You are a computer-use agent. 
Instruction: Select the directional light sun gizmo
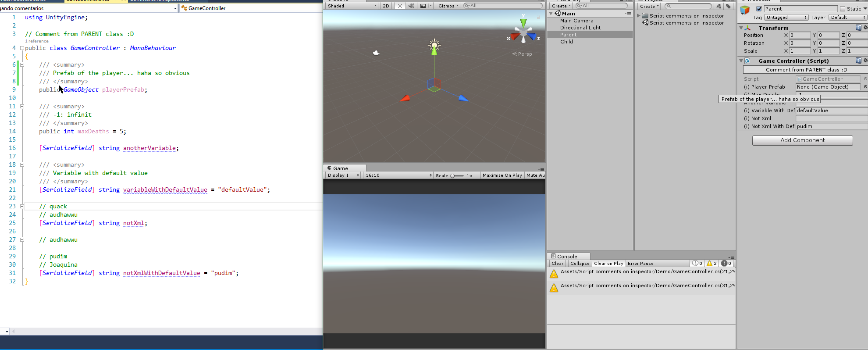tap(434, 45)
